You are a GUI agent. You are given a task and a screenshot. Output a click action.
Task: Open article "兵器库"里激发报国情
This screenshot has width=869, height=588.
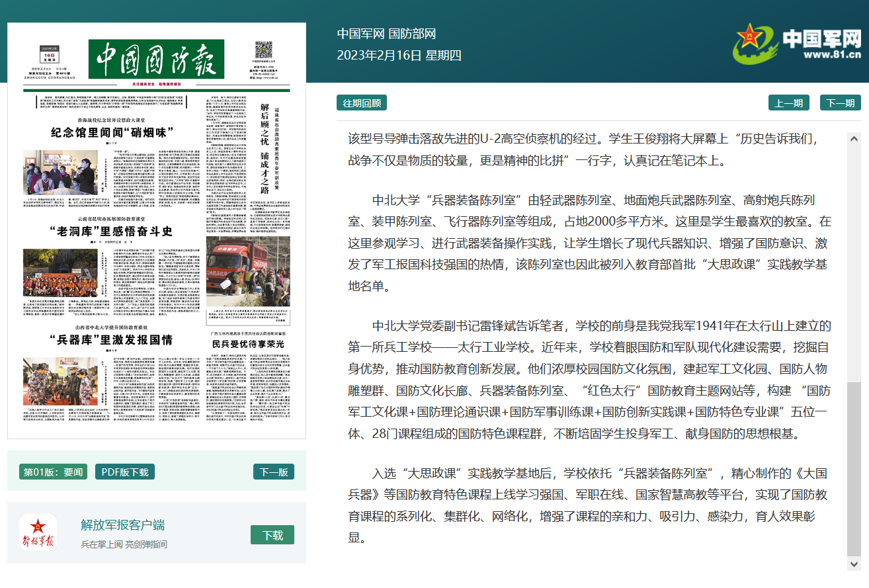point(111,339)
